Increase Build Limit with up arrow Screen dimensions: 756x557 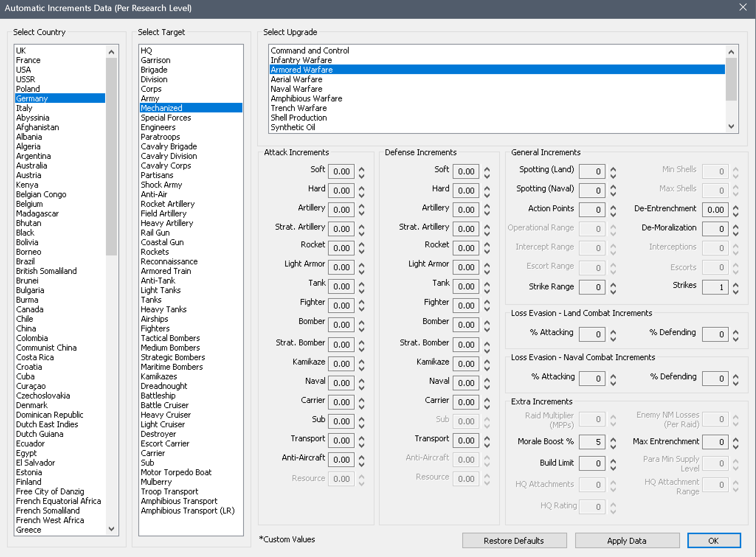pos(613,460)
